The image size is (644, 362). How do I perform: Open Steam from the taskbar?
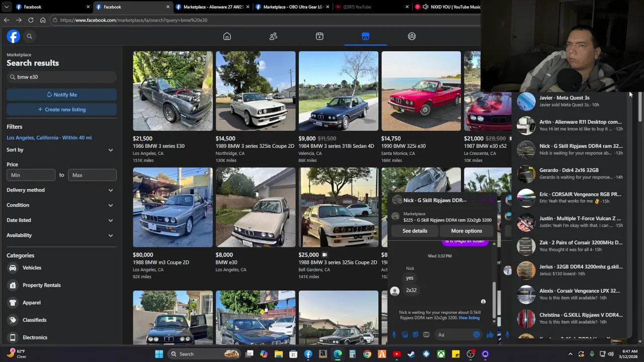[411, 354]
